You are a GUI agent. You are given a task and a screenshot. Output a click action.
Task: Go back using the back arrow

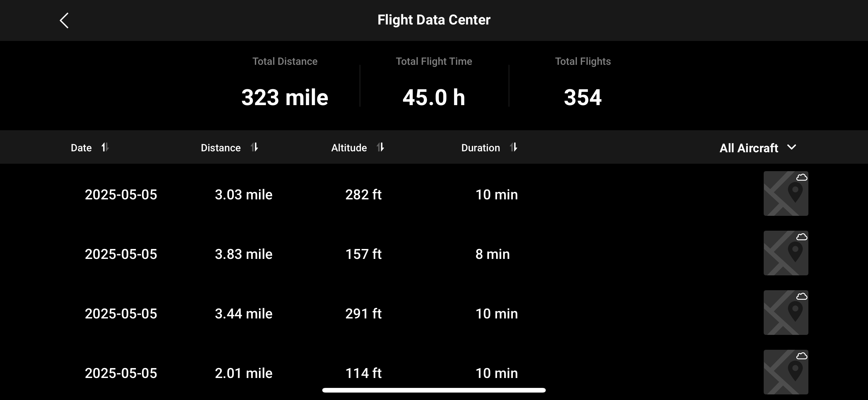pyautogui.click(x=64, y=20)
